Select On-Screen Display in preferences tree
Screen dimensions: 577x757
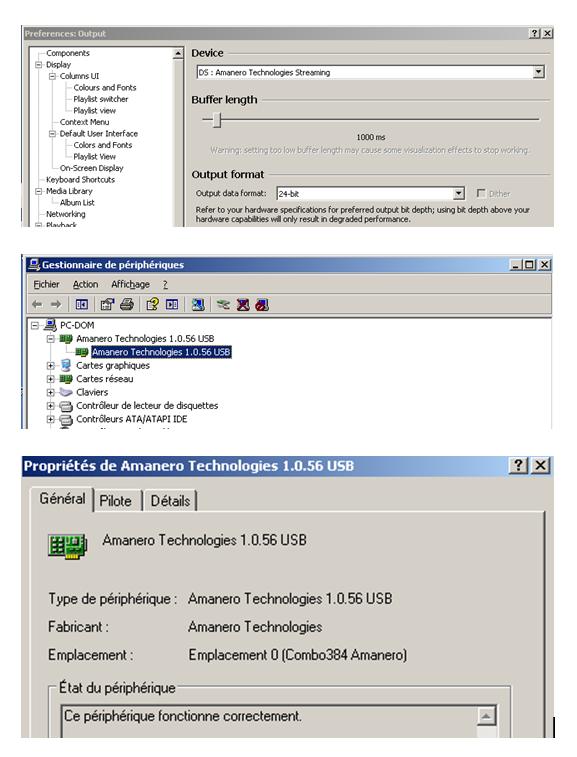pyautogui.click(x=92, y=168)
